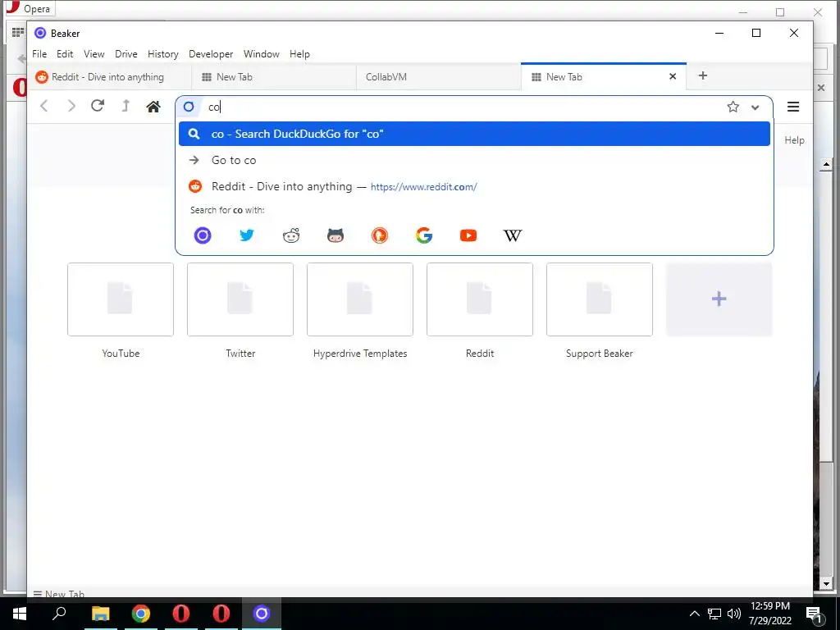Go forward with the forward arrow
The image size is (840, 630).
point(71,106)
